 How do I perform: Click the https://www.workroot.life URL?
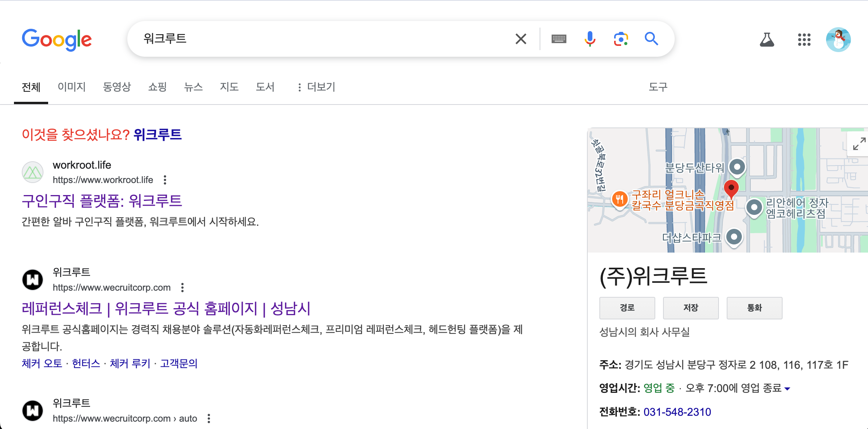pyautogui.click(x=103, y=180)
